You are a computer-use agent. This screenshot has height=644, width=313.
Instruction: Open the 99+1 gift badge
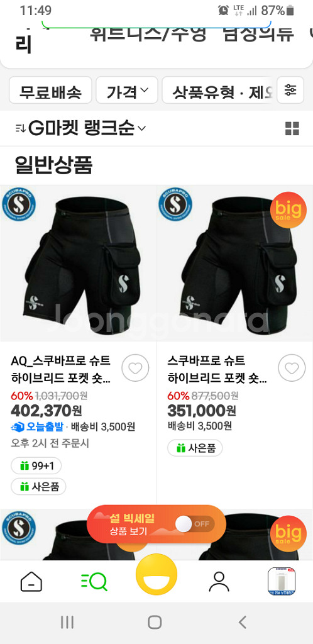[36, 466]
